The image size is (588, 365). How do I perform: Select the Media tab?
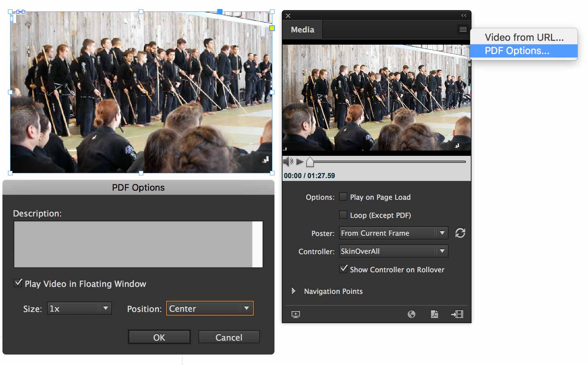click(x=302, y=30)
